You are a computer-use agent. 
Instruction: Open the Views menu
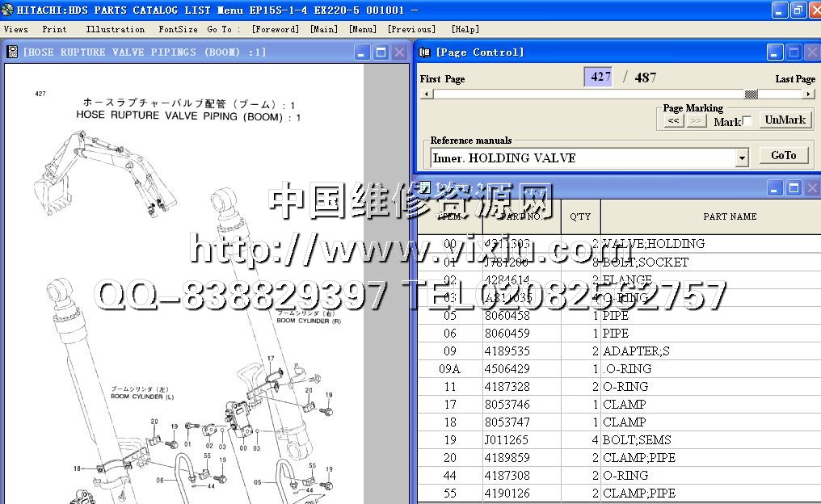tap(15, 29)
